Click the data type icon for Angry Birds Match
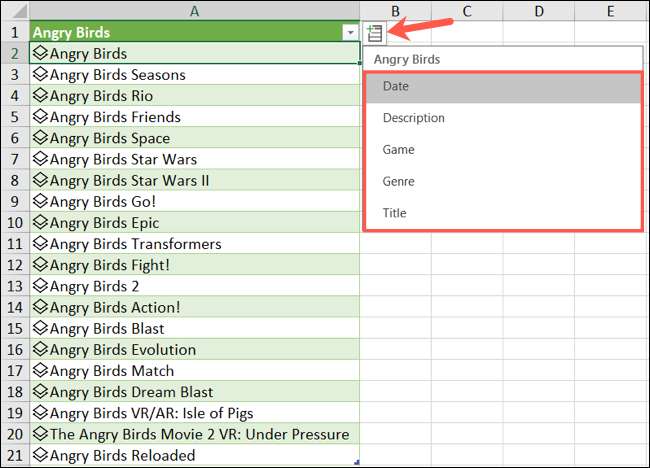 [x=41, y=371]
